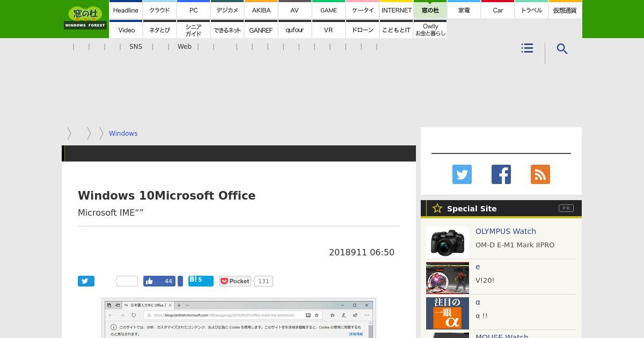Open the INTERNET tab
This screenshot has width=644, height=338.
[396, 10]
